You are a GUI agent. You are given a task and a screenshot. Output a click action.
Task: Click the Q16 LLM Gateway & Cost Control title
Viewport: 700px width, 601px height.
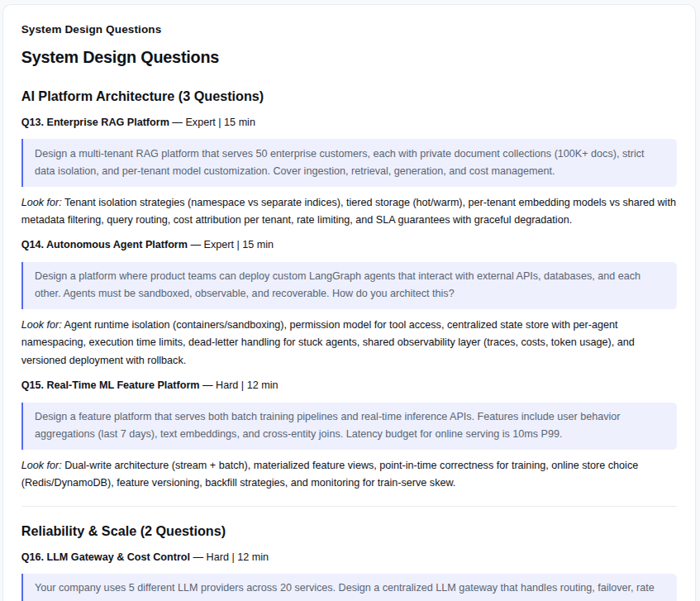[106, 557]
